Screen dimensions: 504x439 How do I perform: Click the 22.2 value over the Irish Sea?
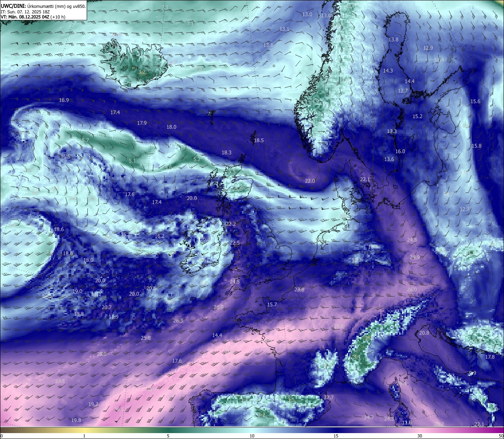pyautogui.click(x=231, y=224)
